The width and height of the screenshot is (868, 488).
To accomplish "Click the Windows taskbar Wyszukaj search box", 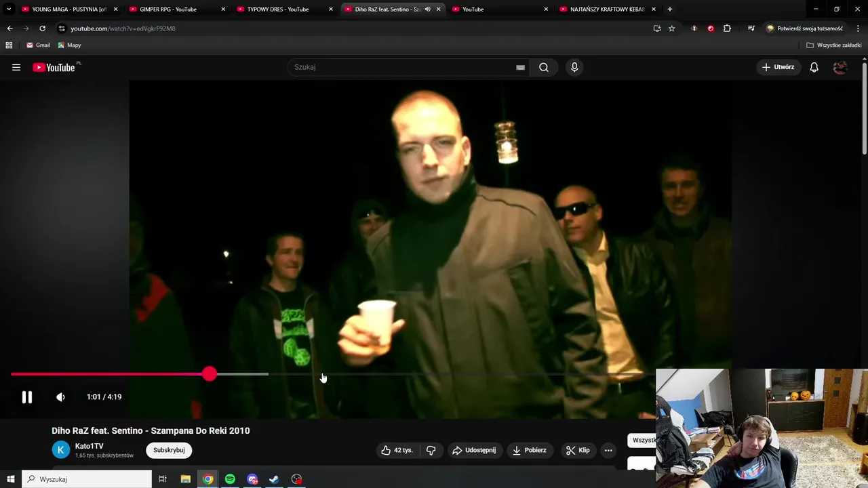I will pyautogui.click(x=87, y=479).
